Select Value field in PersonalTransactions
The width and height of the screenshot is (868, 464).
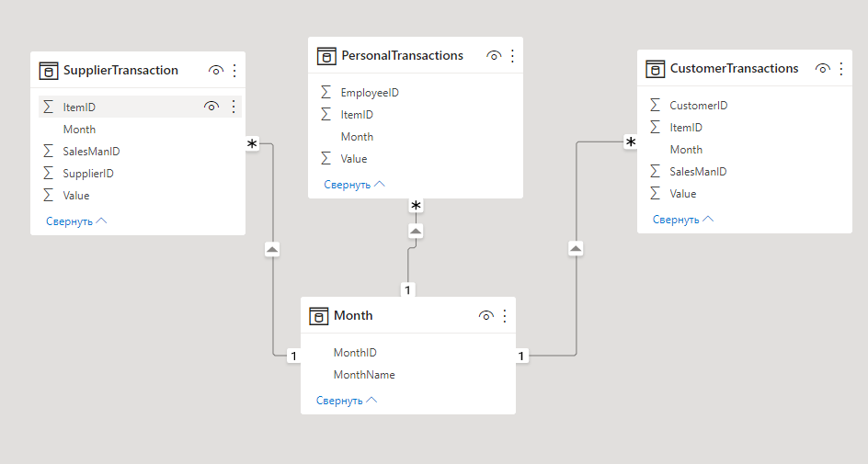click(x=354, y=159)
